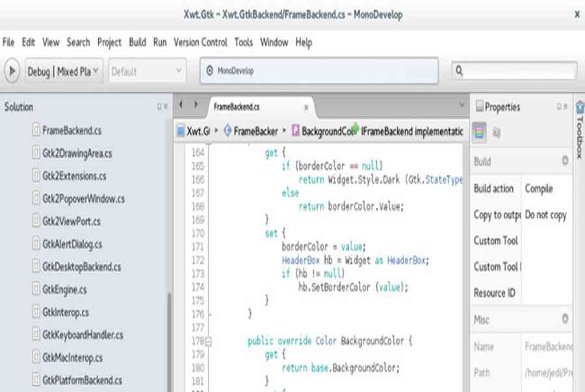The image size is (585, 392).
Task: Switch Properties to categorized view
Action: [x=480, y=132]
